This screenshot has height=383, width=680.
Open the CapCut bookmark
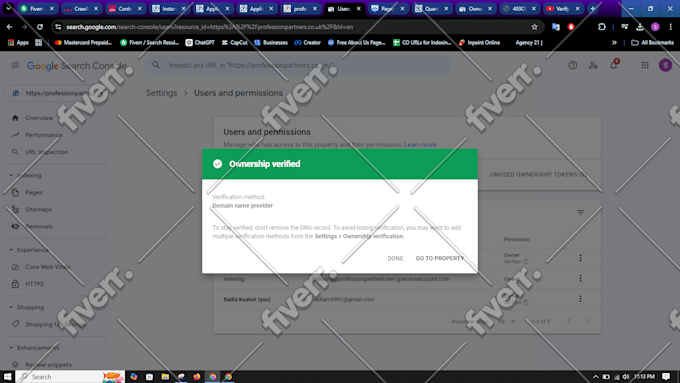(x=234, y=43)
